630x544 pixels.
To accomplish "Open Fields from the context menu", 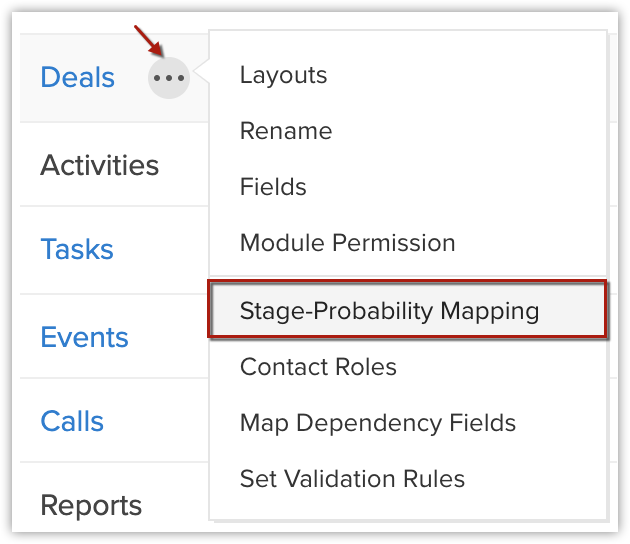I will [x=273, y=187].
